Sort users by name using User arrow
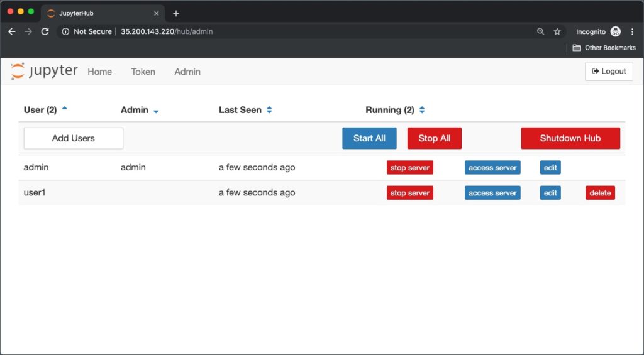 click(64, 109)
